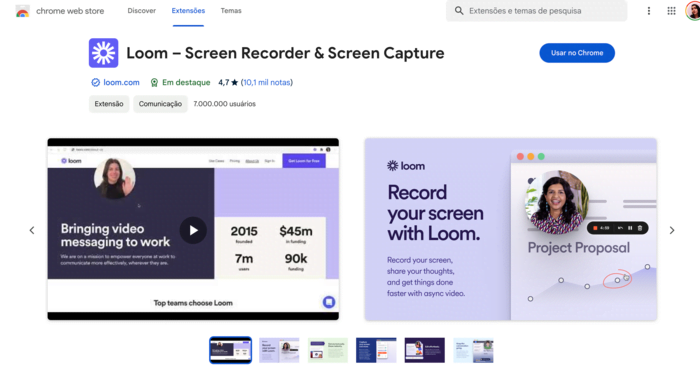
Task: Click the verified publisher badge icon
Action: pos(95,83)
